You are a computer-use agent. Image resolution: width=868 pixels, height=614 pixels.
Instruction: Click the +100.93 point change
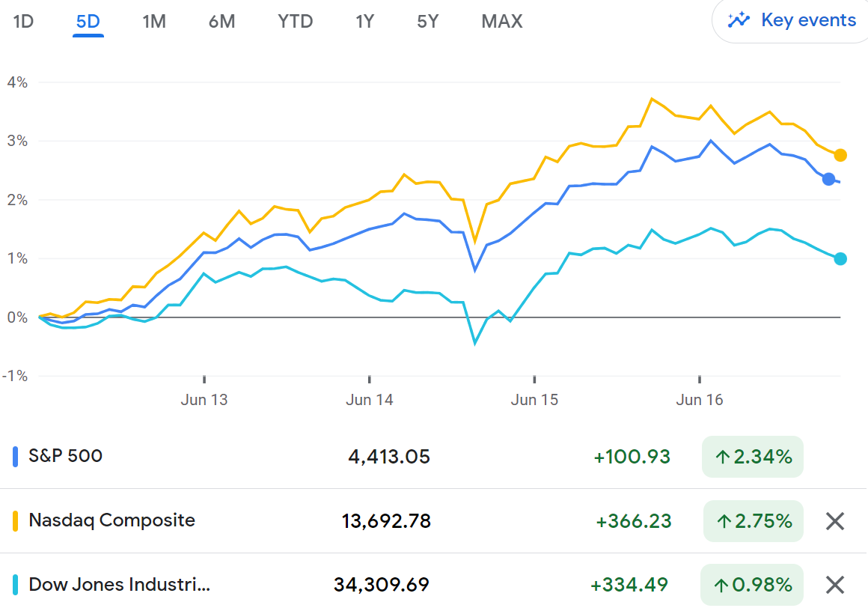pyautogui.click(x=632, y=457)
